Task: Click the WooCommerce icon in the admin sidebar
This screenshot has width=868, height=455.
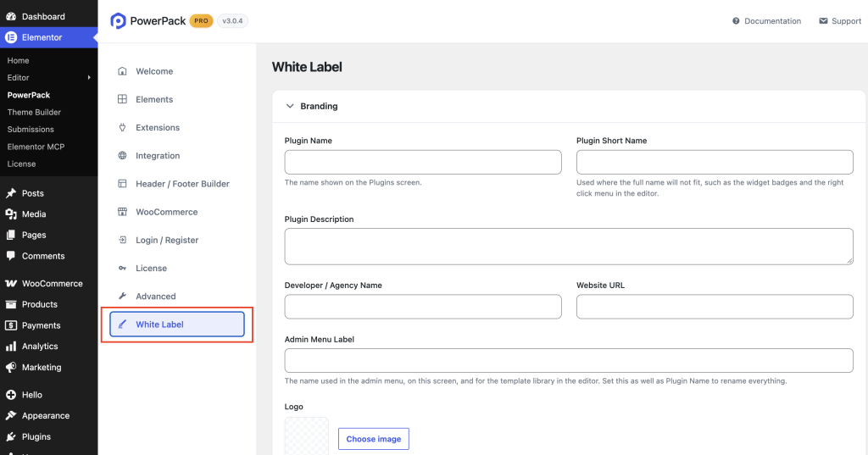Action: click(x=10, y=283)
